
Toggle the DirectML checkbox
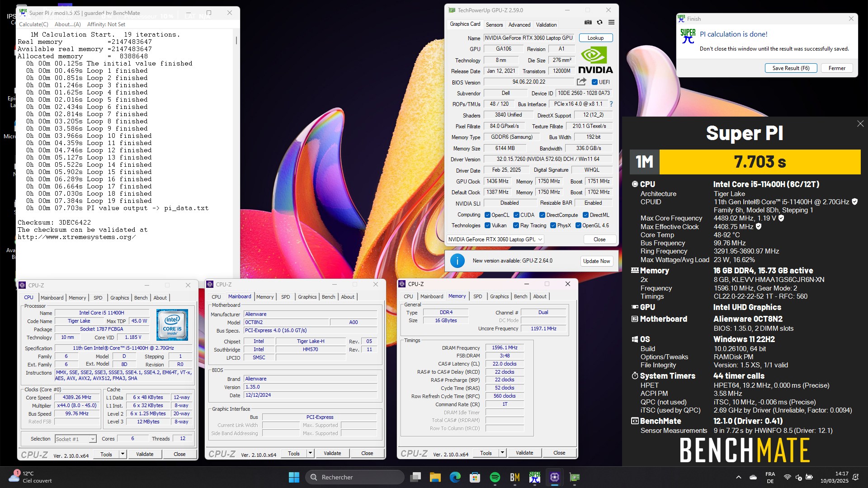585,215
